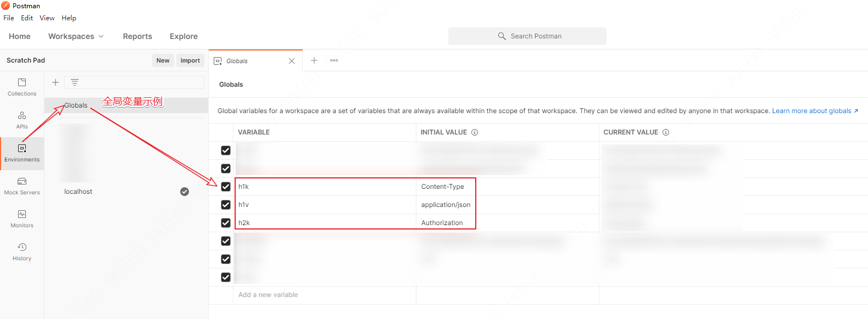Open the Help menu
Image resolution: width=868 pixels, height=319 pixels.
pos(69,18)
